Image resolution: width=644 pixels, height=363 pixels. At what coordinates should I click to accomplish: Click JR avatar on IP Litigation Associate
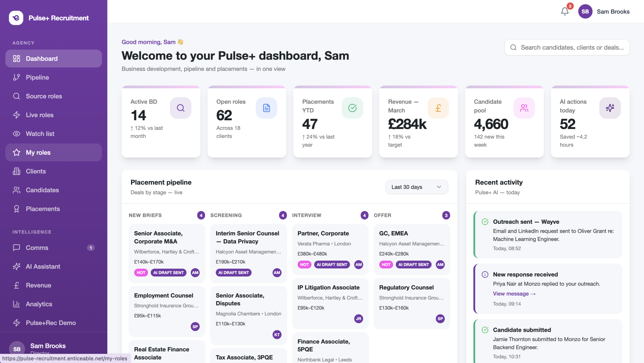358,319
